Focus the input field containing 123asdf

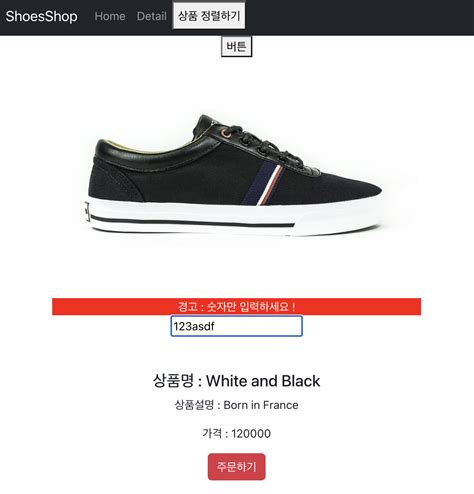(x=236, y=326)
